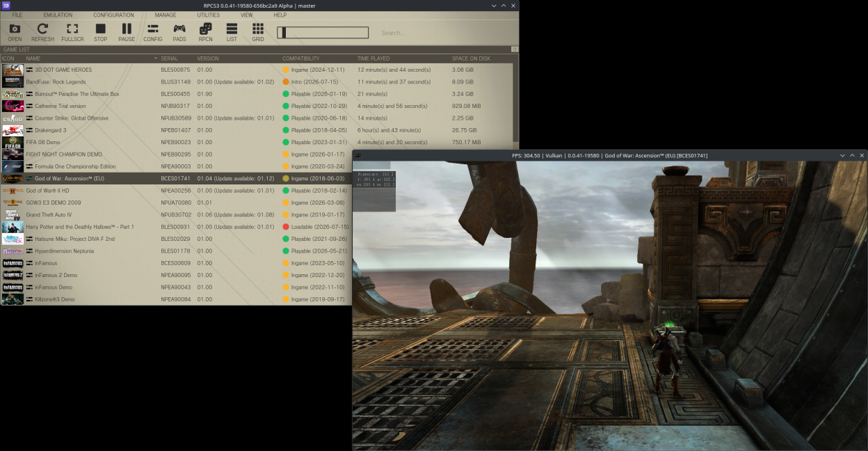This screenshot has height=451, width=868.
Task: Click BandFuse's orange Intro status indicator
Action: click(286, 81)
